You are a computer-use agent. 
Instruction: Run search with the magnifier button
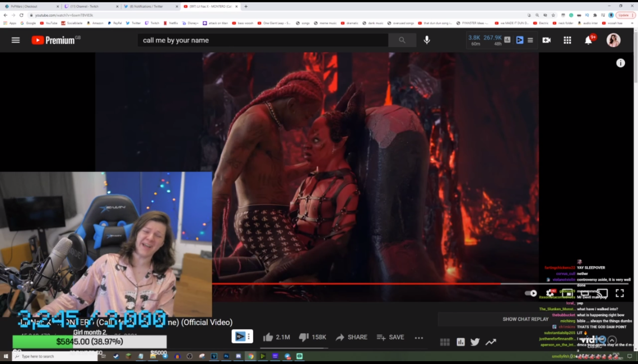pyautogui.click(x=402, y=40)
